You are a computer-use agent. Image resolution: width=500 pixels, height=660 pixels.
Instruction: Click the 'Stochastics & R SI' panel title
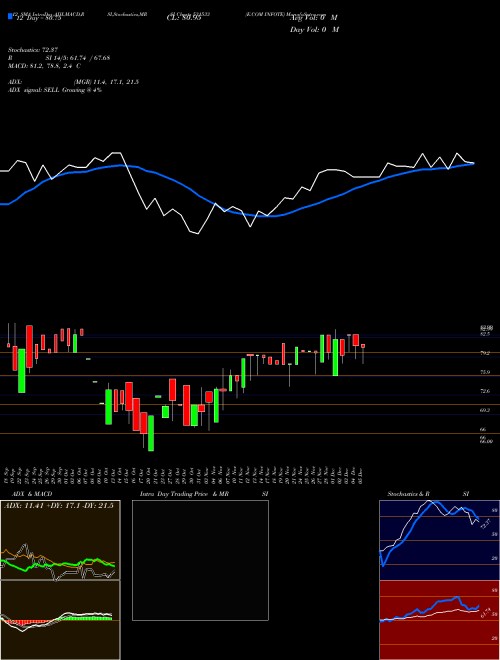pos(428,494)
